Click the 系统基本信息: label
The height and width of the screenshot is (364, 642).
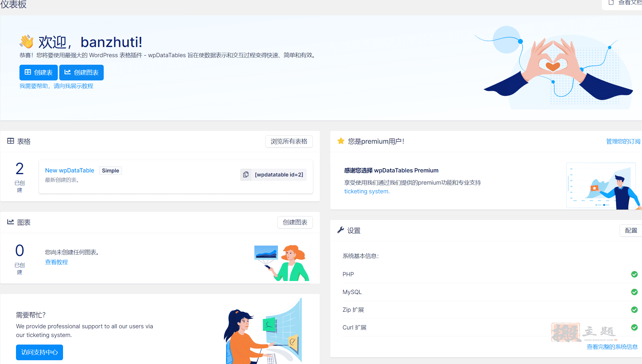click(361, 256)
